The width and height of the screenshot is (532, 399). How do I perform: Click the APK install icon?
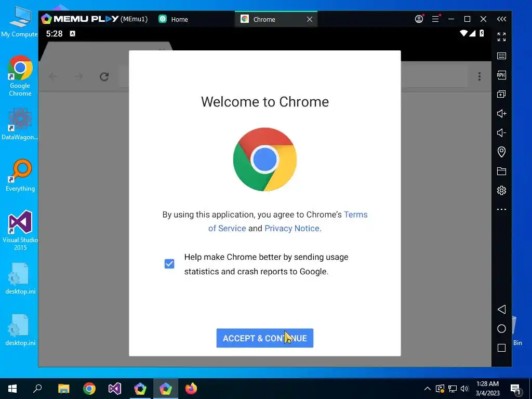[501, 75]
